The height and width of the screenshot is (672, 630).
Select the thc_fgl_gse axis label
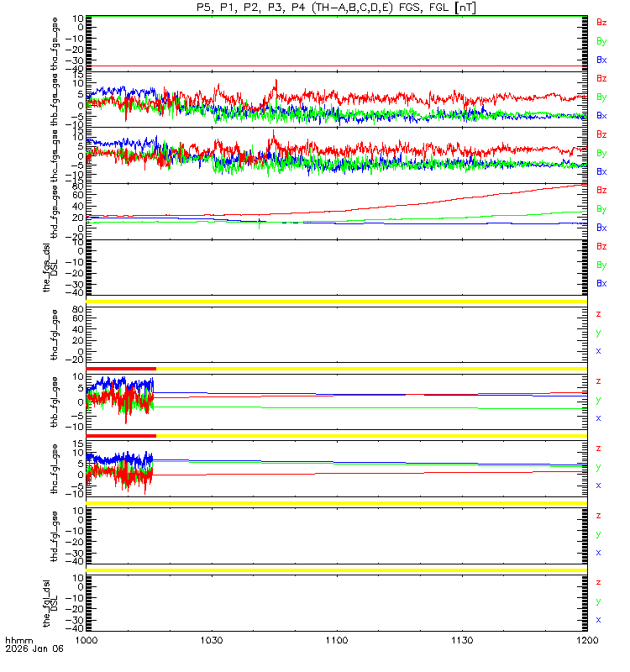(x=55, y=470)
